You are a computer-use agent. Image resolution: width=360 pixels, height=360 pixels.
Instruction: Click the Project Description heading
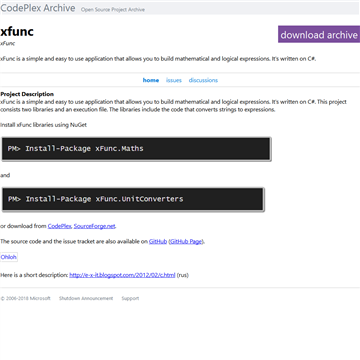pyautogui.click(x=27, y=94)
